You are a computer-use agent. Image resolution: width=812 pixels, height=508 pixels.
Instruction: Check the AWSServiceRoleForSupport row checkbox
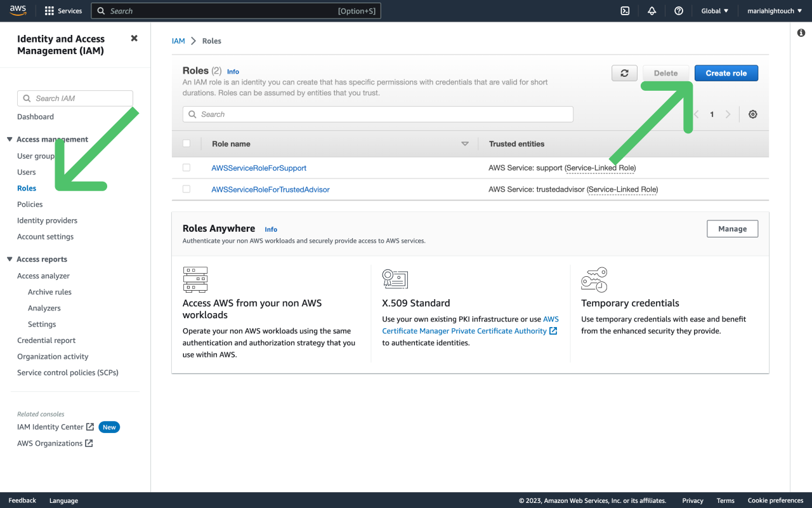point(187,168)
